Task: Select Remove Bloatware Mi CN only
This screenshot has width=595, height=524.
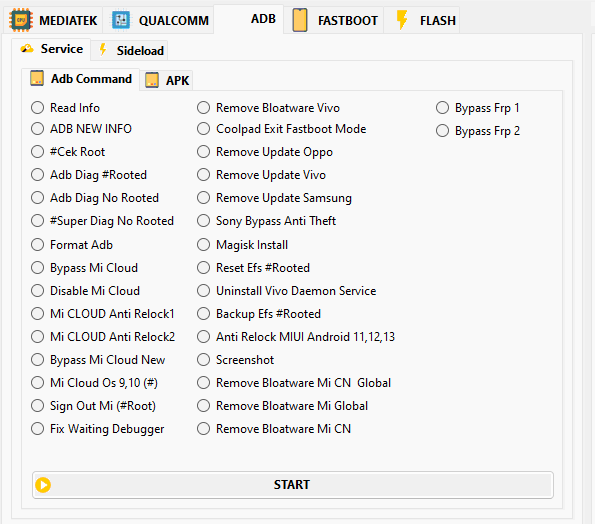Action: tap(274, 429)
